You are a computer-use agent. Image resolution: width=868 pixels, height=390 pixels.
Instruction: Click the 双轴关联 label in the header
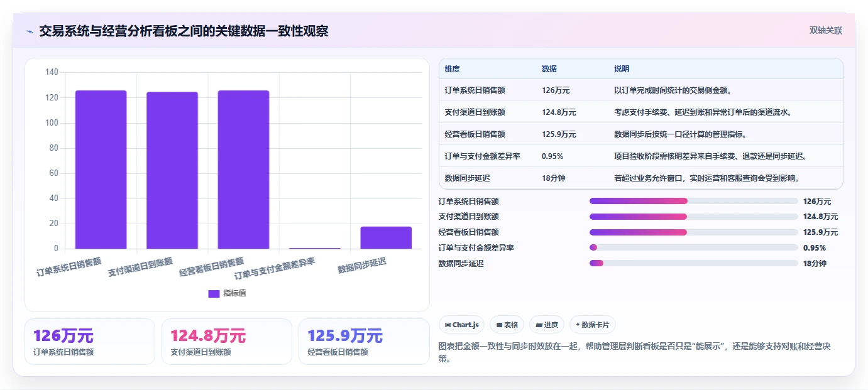tap(825, 31)
